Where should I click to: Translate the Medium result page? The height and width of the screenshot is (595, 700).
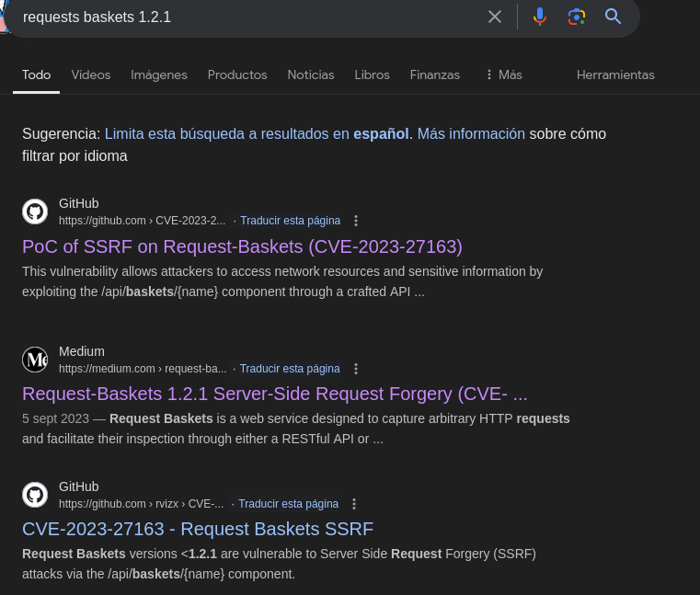coord(290,369)
